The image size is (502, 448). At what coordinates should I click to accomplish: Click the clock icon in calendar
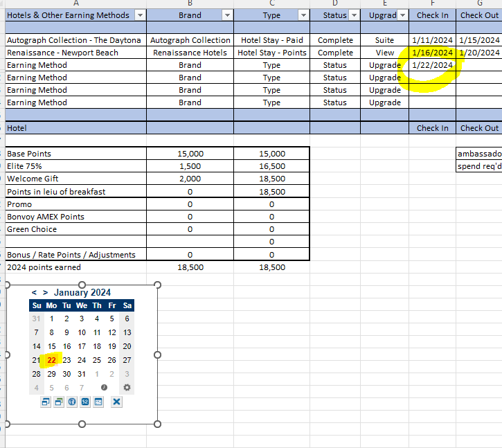tap(104, 388)
